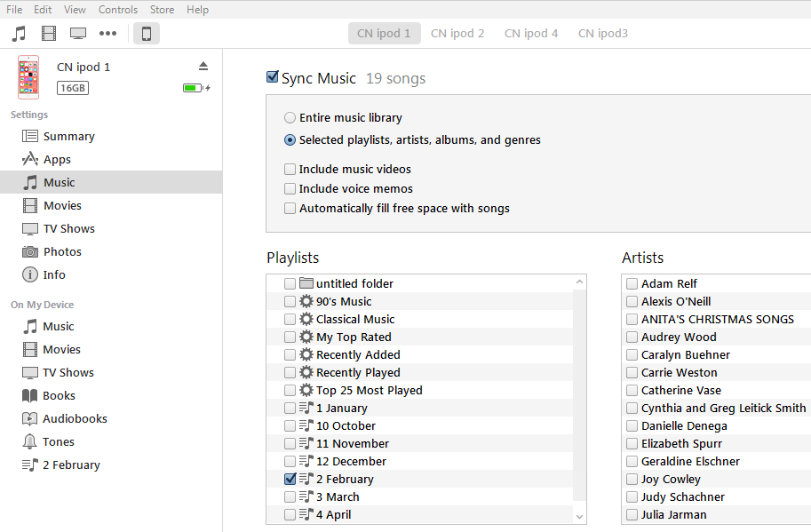The height and width of the screenshot is (532, 811).
Task: Click the CN ipod 1 device thumbnail
Action: [28, 77]
